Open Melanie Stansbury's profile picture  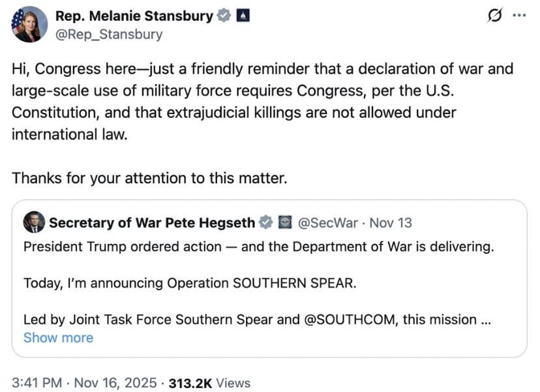29,25
